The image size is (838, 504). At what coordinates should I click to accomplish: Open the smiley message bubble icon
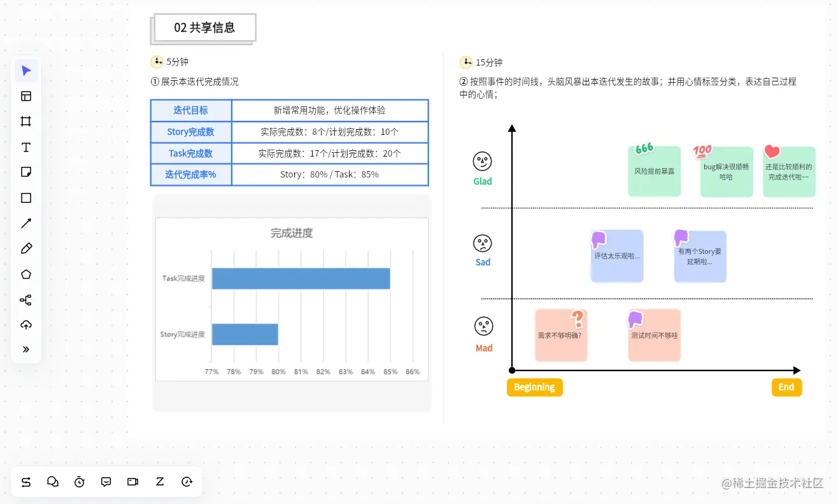click(106, 482)
